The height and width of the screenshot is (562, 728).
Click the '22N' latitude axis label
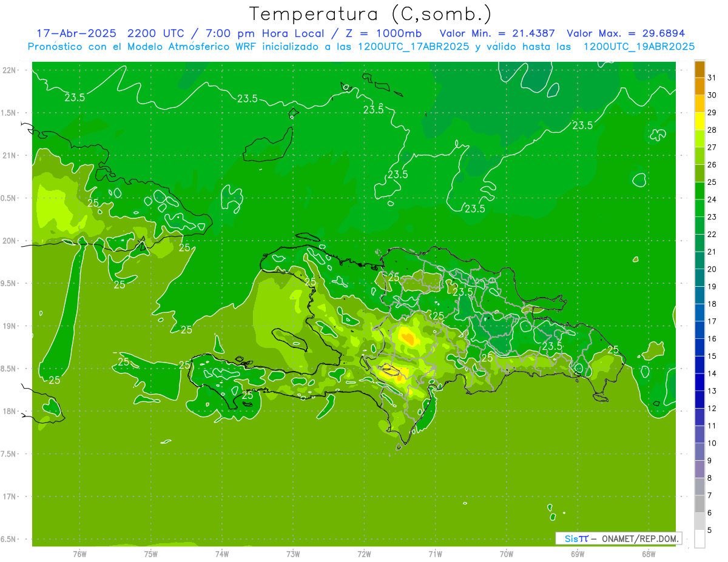coord(10,70)
